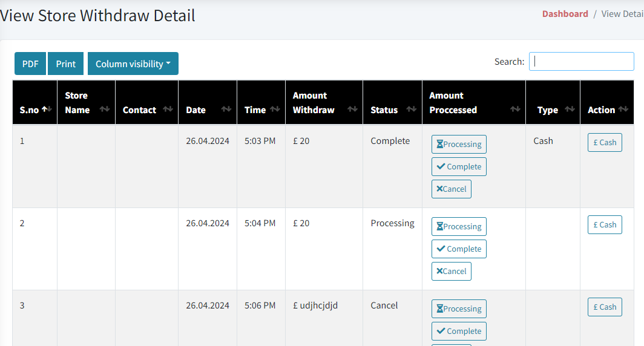Sort by Date column arrows
The width and height of the screenshot is (644, 346).
click(226, 109)
